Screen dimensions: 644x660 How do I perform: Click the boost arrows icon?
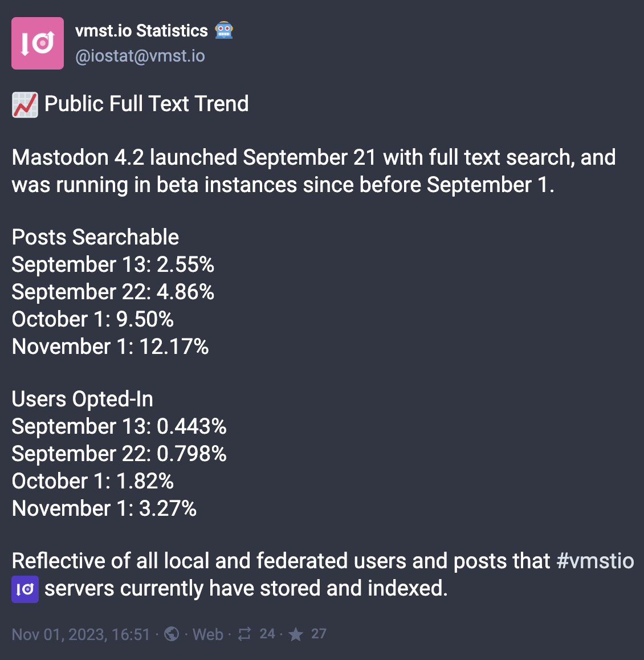[x=244, y=634]
